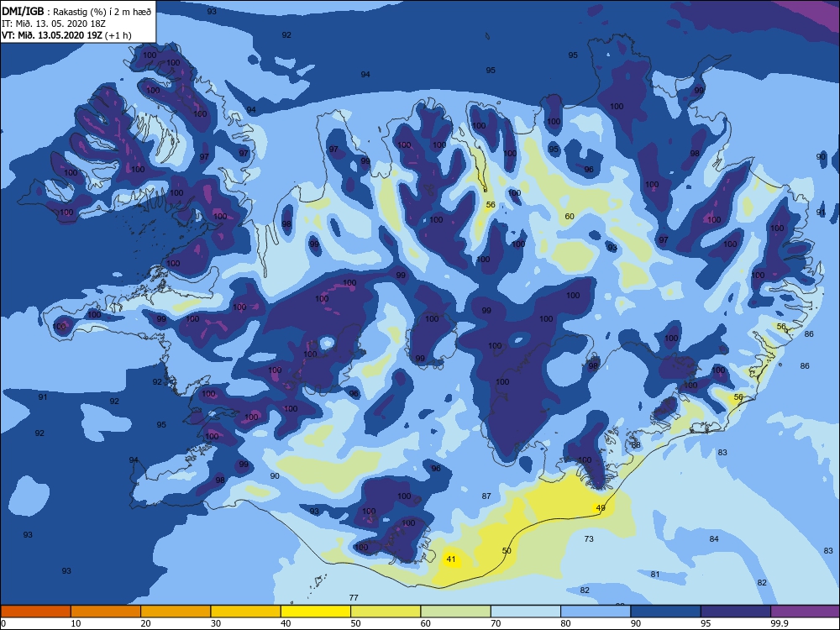Click the legend label '20'
The height and width of the screenshot is (630, 840).
(x=145, y=623)
